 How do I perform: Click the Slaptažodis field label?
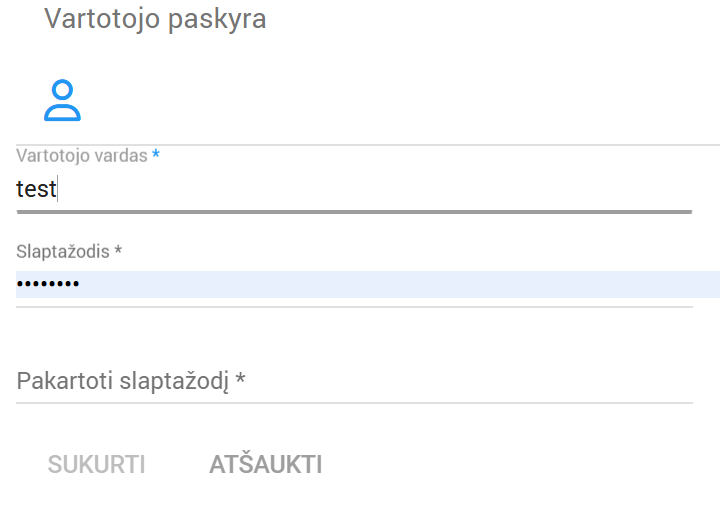(63, 251)
